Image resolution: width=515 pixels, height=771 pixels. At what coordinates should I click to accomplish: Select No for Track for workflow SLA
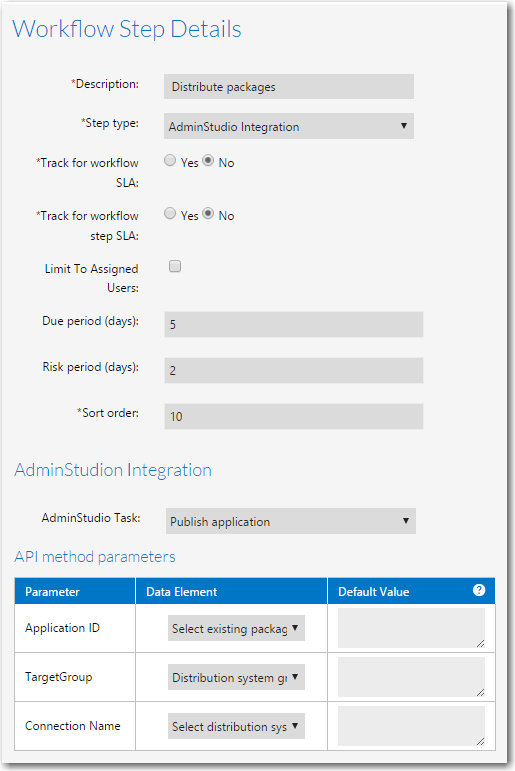click(208, 160)
